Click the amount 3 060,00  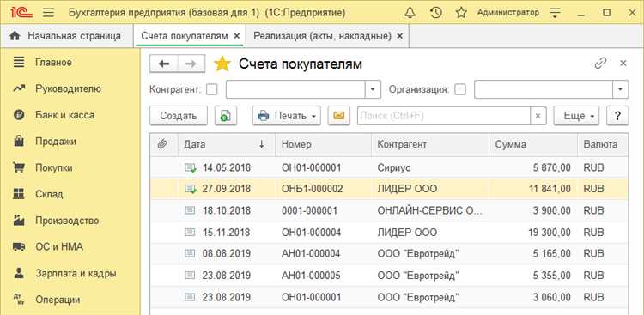(551, 296)
